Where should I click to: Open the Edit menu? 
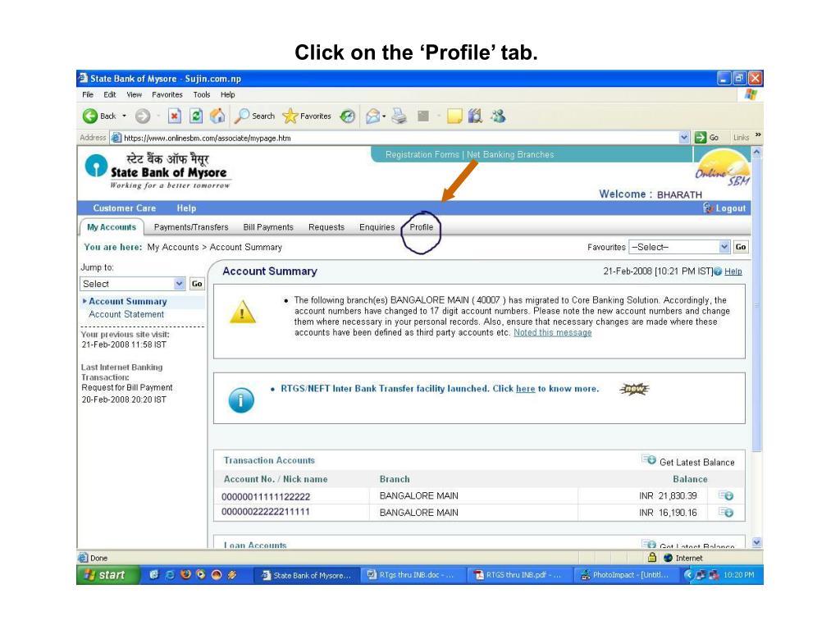110,95
